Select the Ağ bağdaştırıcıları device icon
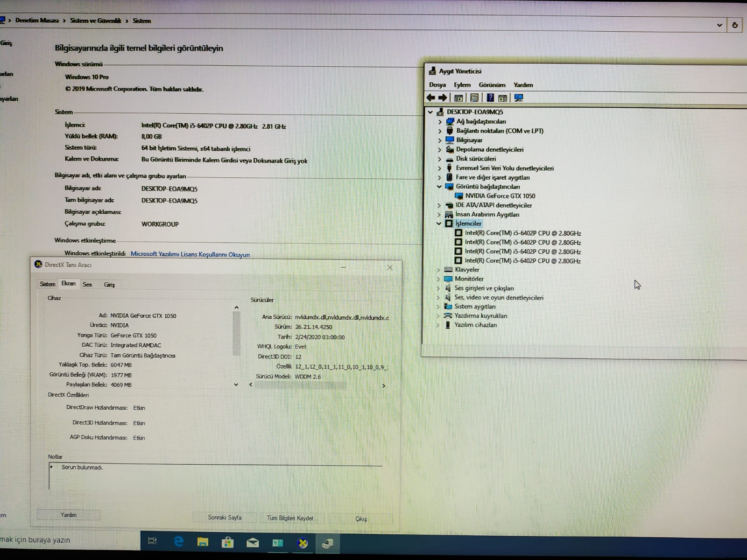This screenshot has height=560, width=747. (x=450, y=121)
